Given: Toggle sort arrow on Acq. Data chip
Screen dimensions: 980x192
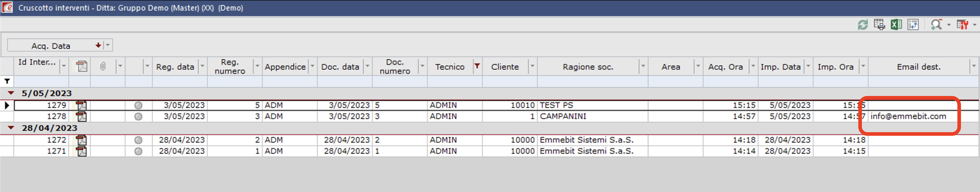Looking at the screenshot, I should point(98,45).
